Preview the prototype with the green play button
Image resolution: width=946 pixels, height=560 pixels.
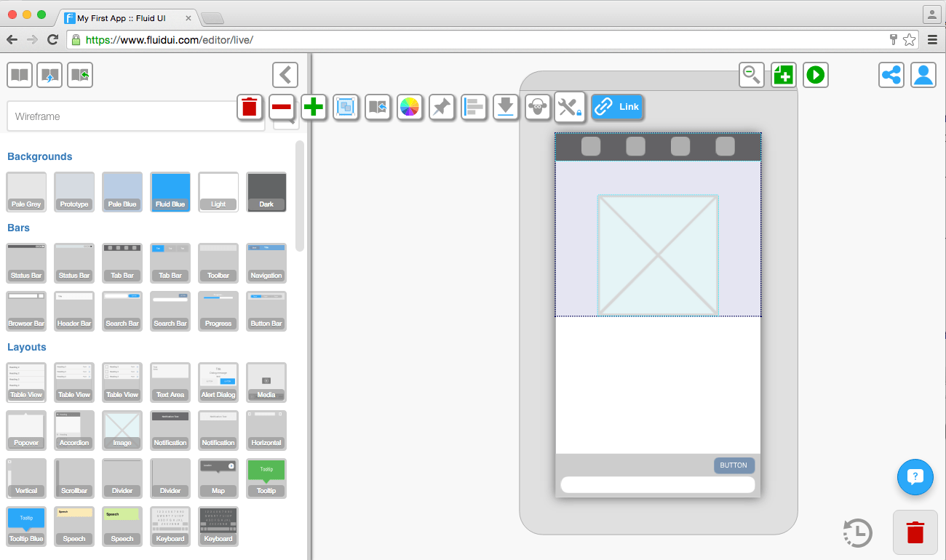click(x=816, y=74)
